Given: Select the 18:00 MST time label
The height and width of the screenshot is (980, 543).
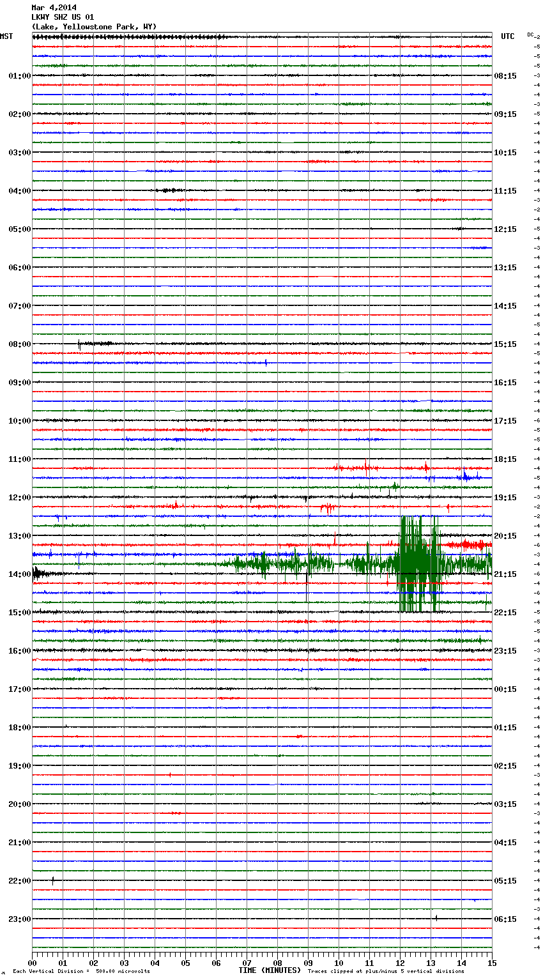Looking at the screenshot, I should tap(19, 728).
